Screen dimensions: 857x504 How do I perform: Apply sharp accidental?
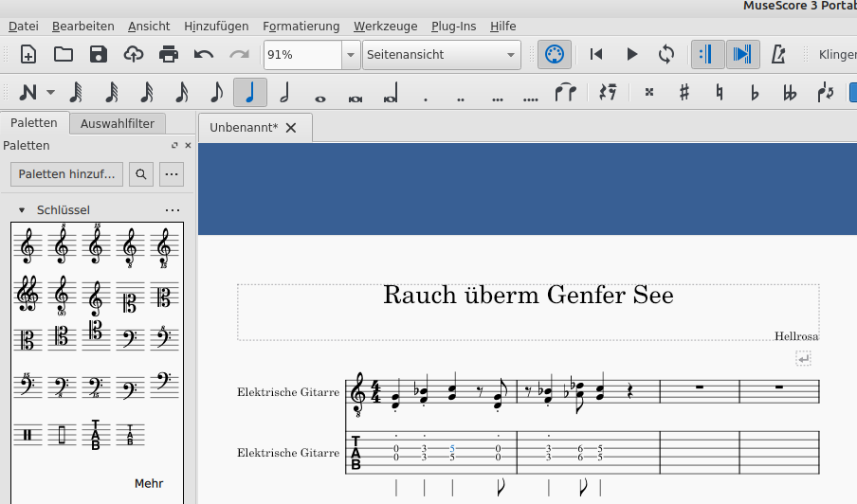click(684, 92)
